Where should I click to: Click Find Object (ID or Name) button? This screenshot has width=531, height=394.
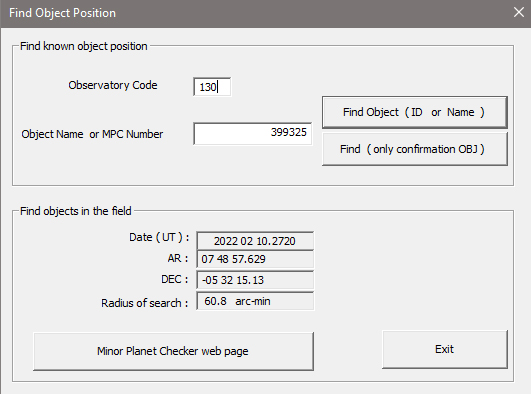click(415, 112)
